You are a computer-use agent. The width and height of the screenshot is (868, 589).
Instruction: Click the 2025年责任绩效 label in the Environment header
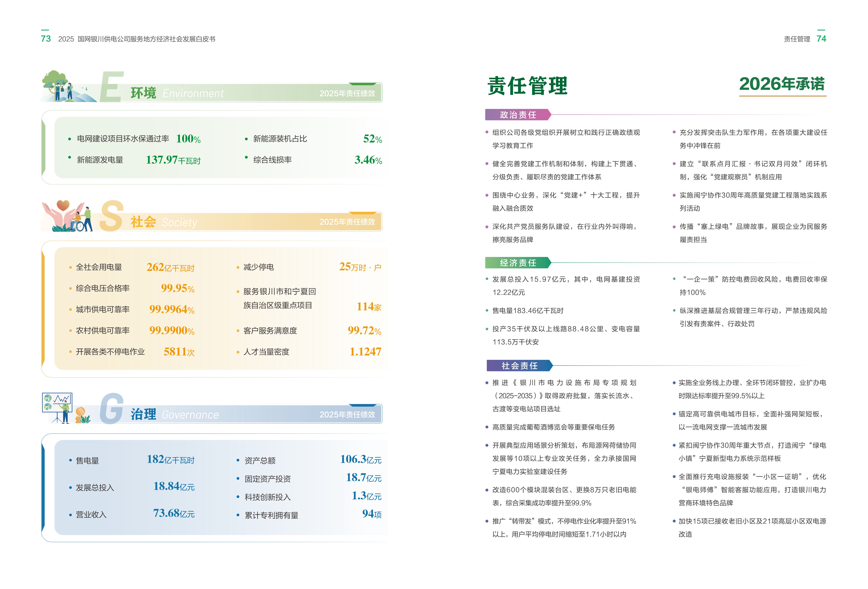(x=347, y=93)
